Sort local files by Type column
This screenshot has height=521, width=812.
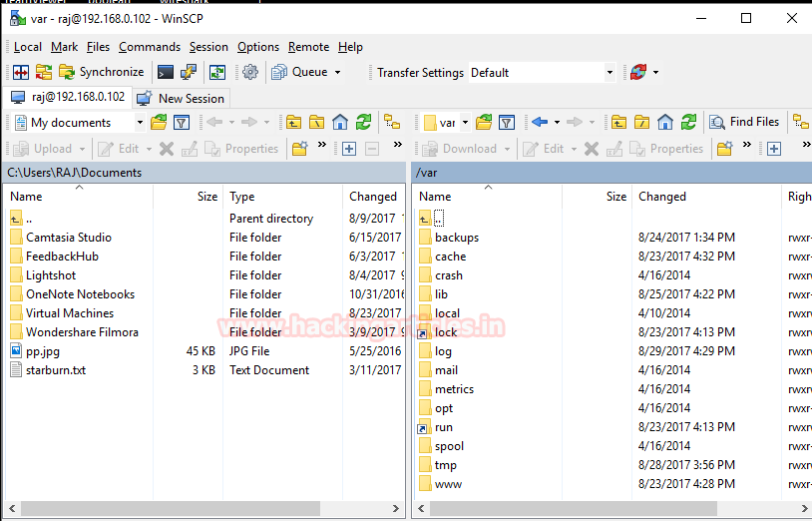282,197
